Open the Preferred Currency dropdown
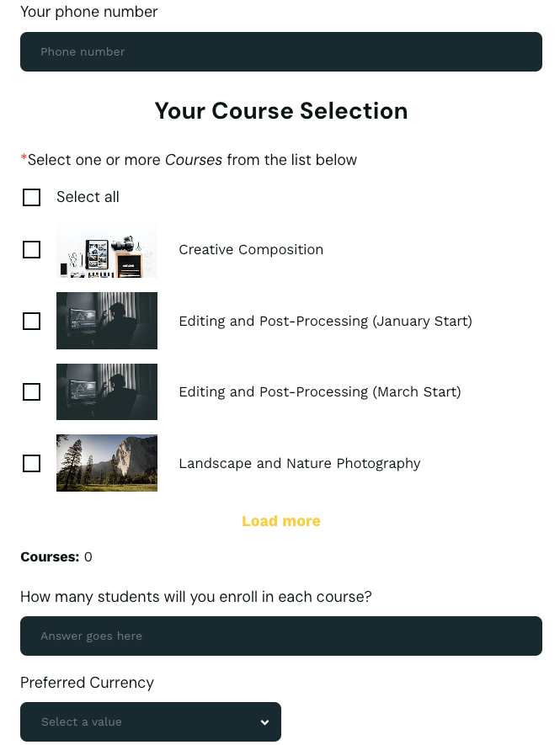 point(150,721)
